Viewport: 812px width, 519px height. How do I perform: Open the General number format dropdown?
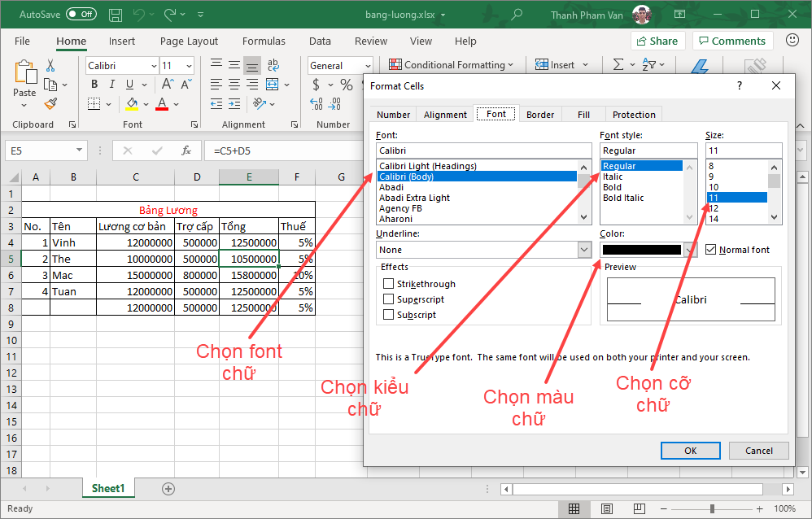pyautogui.click(x=368, y=66)
